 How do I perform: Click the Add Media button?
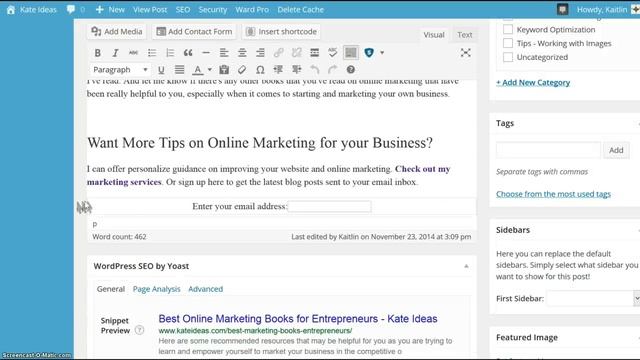click(x=117, y=31)
